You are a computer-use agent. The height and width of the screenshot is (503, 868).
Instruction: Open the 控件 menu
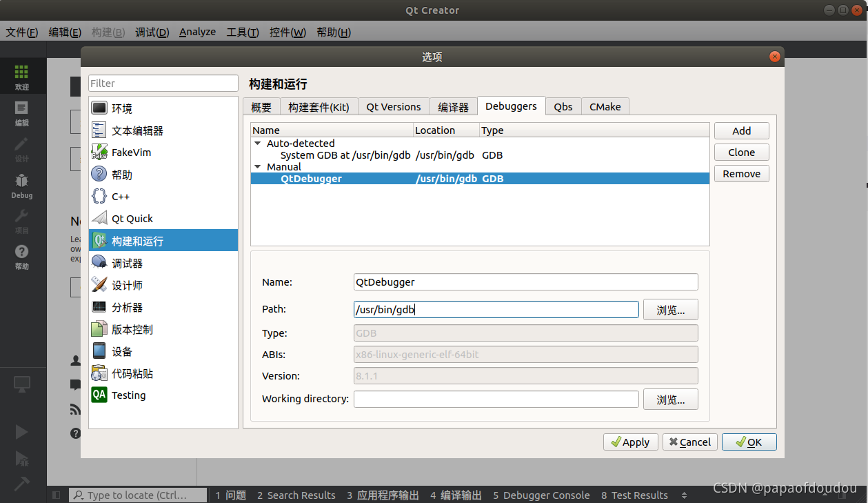click(x=287, y=32)
